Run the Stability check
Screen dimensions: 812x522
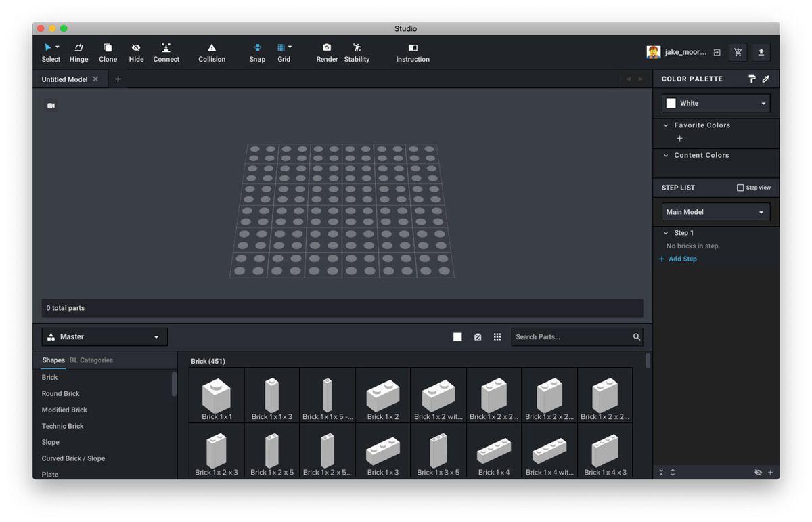(357, 52)
